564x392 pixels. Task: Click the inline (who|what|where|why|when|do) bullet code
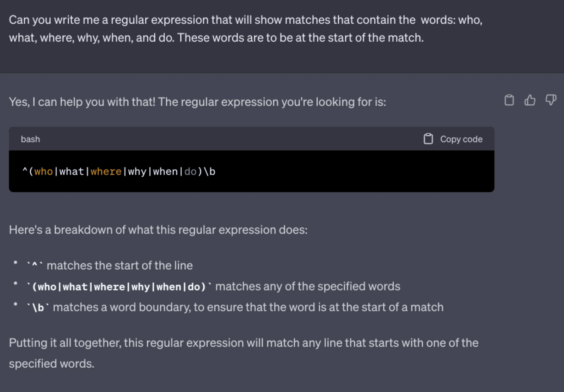click(x=119, y=287)
